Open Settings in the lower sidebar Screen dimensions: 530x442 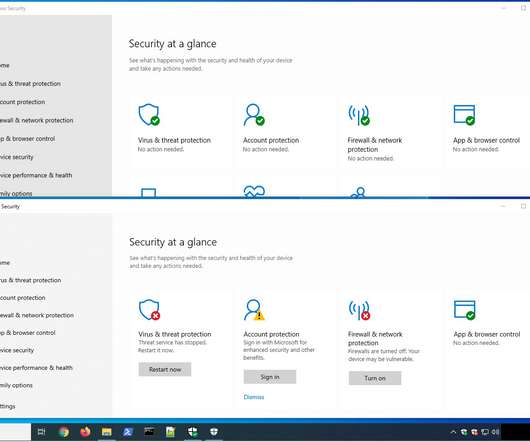pos(7,406)
